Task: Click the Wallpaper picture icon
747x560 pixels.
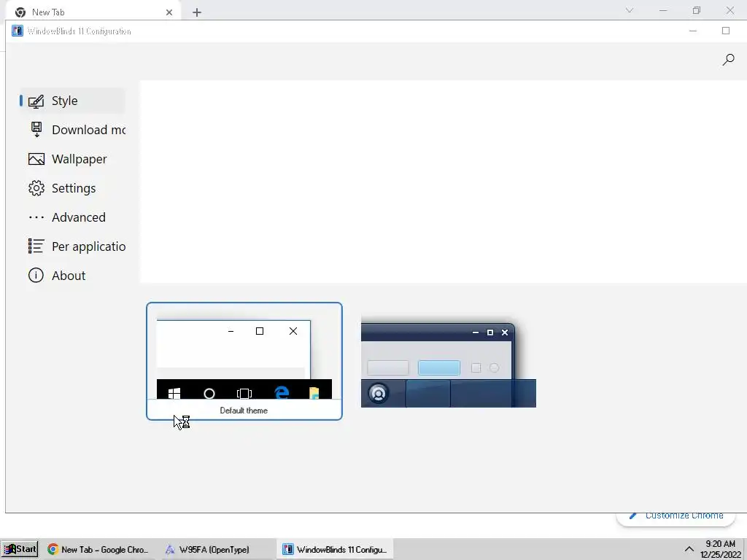Action: click(36, 159)
